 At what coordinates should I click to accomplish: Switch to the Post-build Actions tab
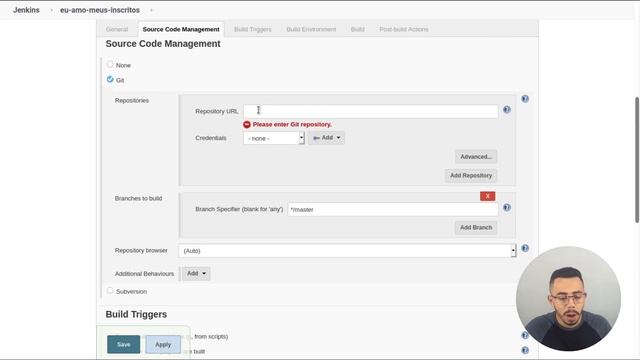[404, 29]
